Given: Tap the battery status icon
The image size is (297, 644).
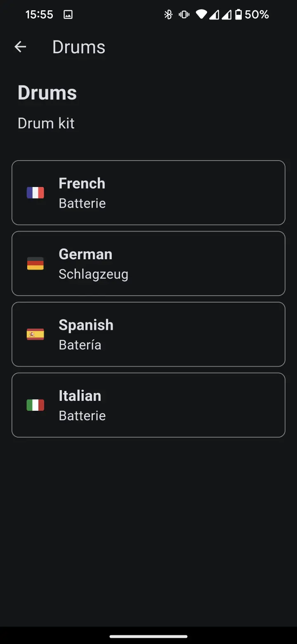Looking at the screenshot, I should coord(238,15).
